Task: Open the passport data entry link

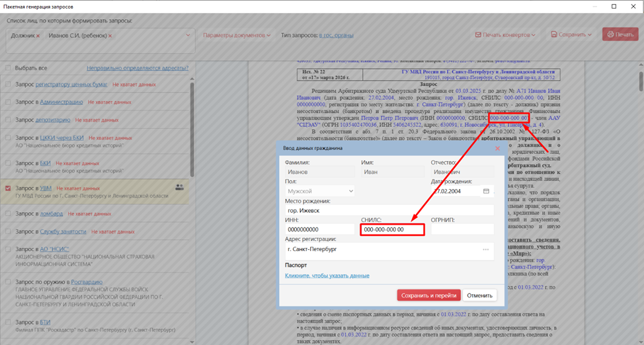Action: [x=327, y=276]
